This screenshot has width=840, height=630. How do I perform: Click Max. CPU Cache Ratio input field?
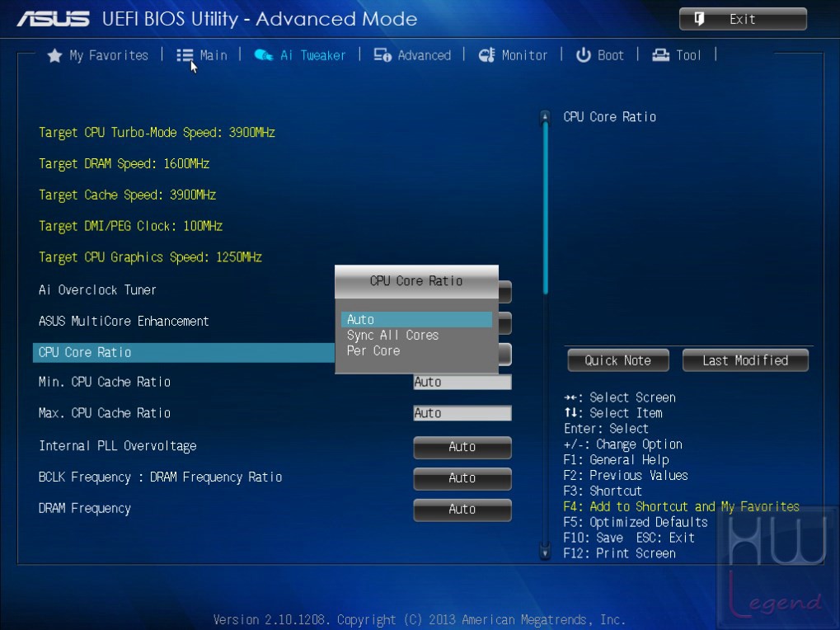point(462,413)
